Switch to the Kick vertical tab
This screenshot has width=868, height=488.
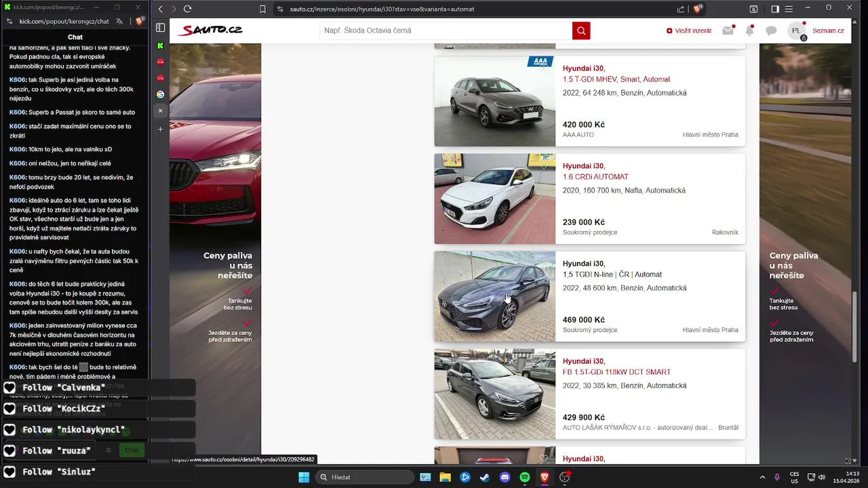click(x=161, y=45)
